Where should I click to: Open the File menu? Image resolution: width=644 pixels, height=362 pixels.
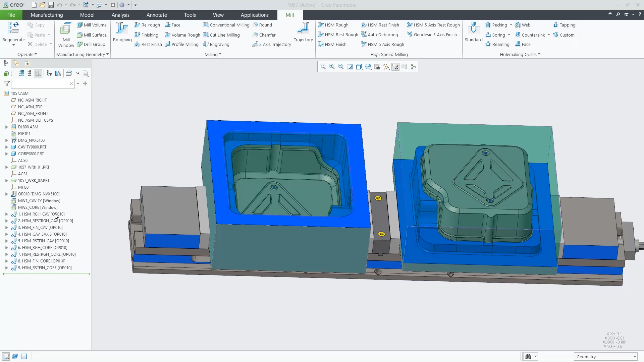click(11, 15)
